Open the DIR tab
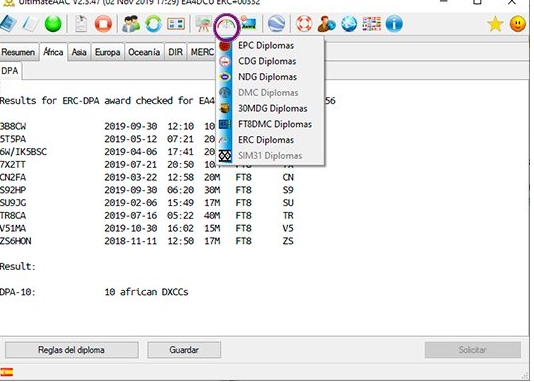The width and height of the screenshot is (534, 382). point(175,52)
